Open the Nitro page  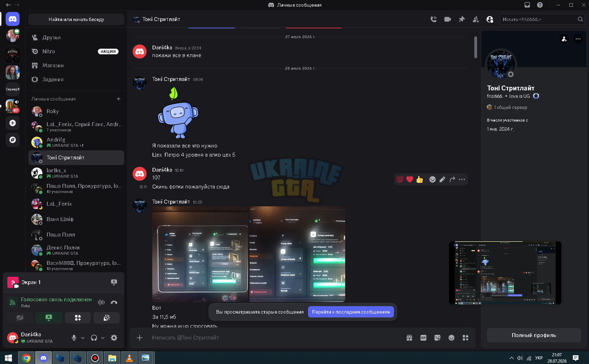(x=76, y=51)
